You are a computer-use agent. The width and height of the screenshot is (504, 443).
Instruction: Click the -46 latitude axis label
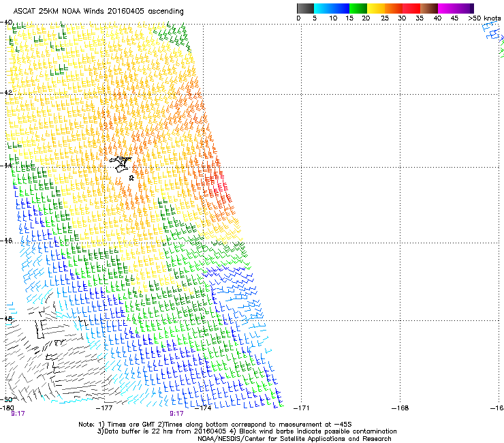pyautogui.click(x=6, y=241)
